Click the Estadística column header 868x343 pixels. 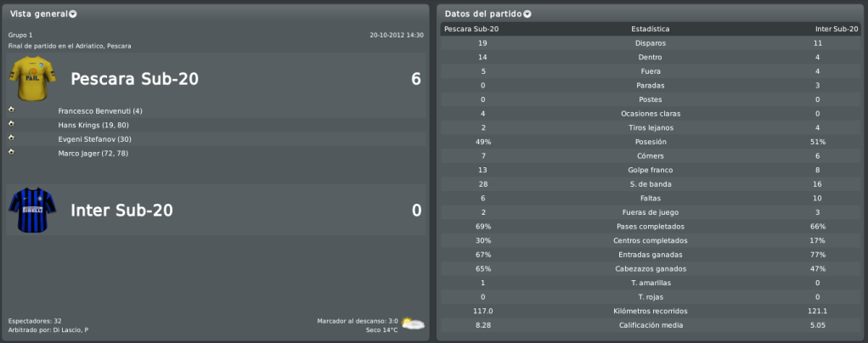651,29
